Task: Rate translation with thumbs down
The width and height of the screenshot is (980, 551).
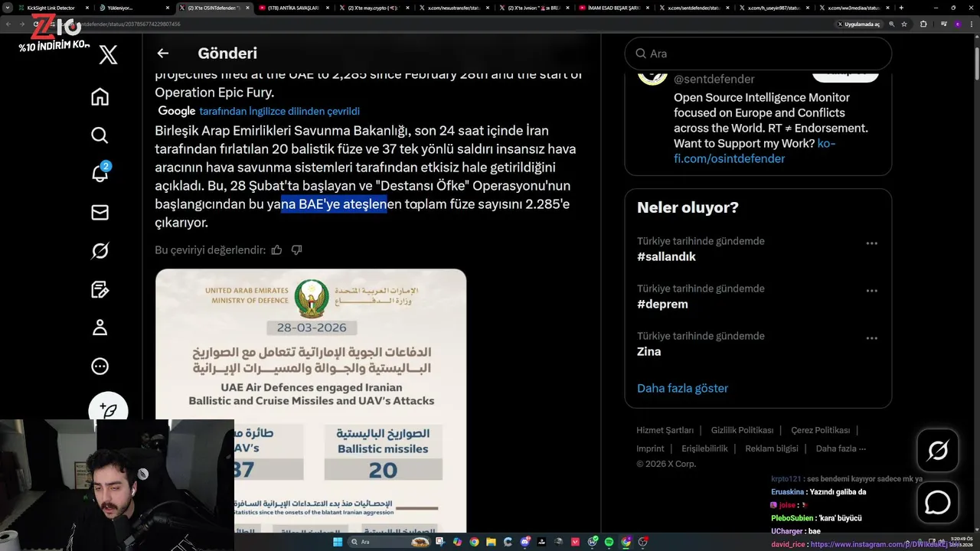Action: 297,249
